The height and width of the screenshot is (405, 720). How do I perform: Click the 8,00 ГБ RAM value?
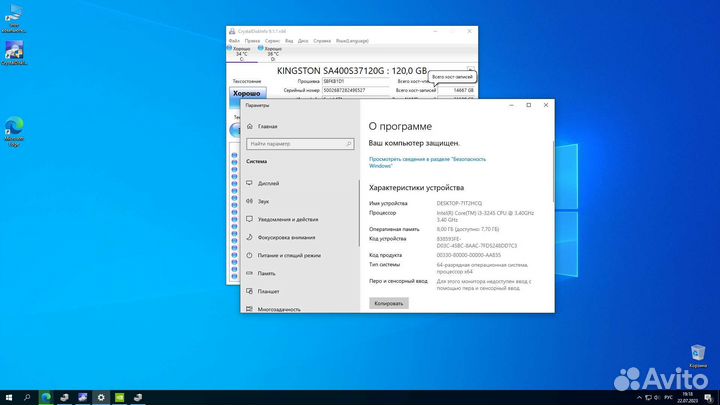(467, 229)
